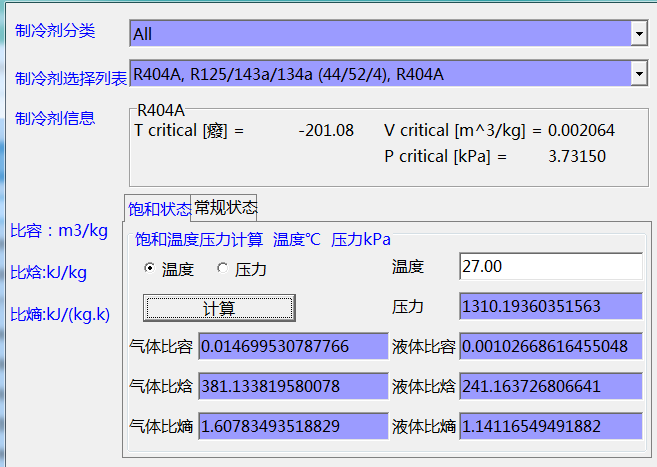Select the 压力 radio button
Viewport: 657px width, 467px height.
click(x=222, y=269)
